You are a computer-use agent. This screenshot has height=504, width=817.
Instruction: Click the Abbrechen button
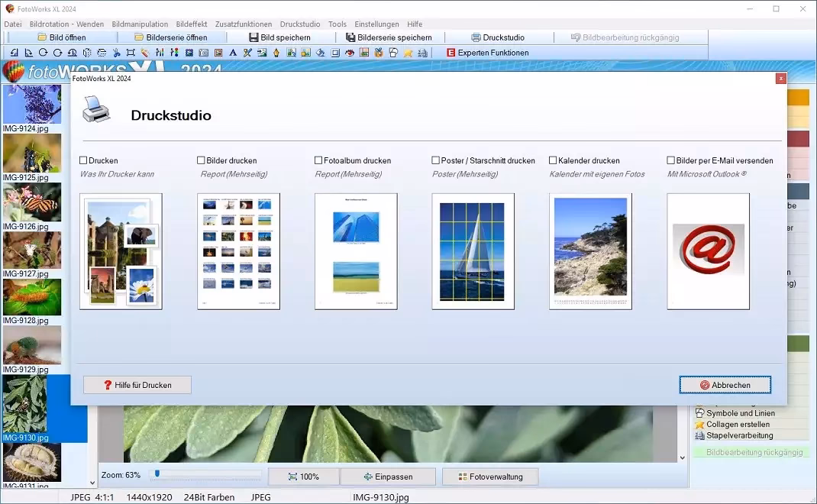[x=725, y=385]
